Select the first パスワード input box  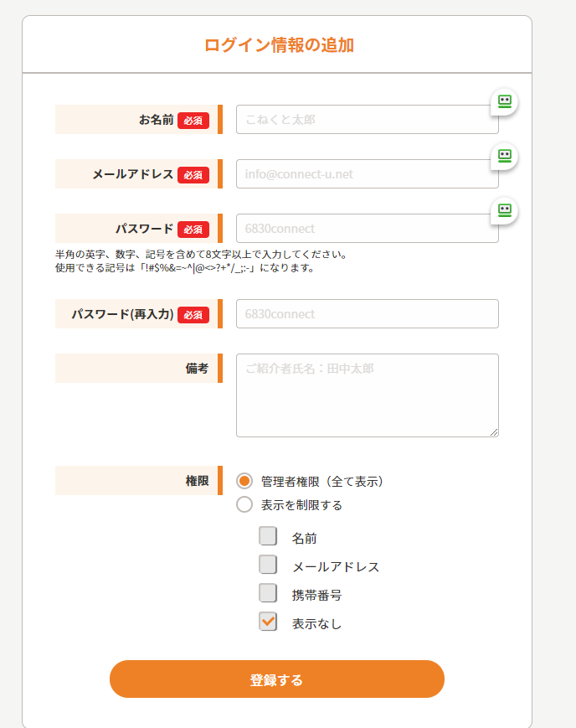point(367,229)
